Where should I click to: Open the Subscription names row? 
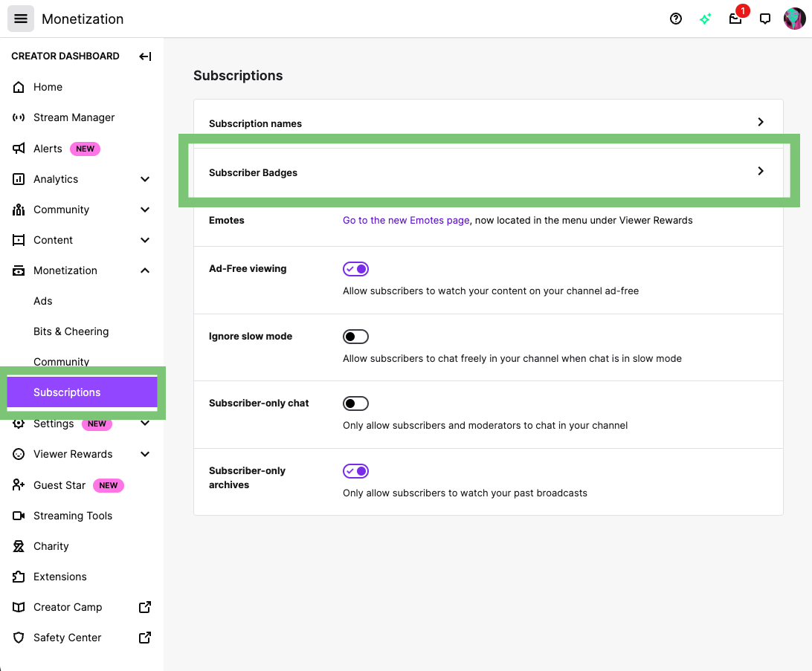(489, 123)
